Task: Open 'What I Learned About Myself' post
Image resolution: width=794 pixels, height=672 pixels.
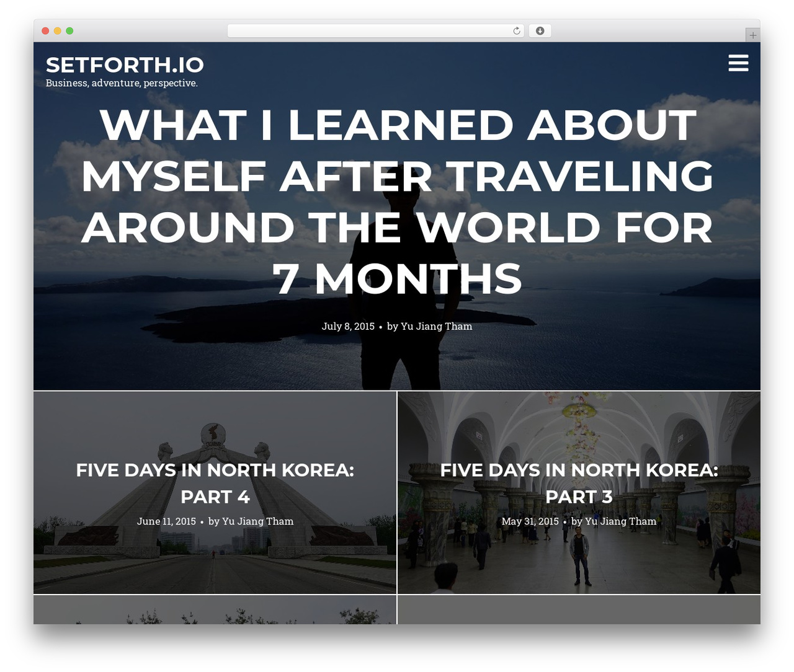Action: click(x=397, y=201)
